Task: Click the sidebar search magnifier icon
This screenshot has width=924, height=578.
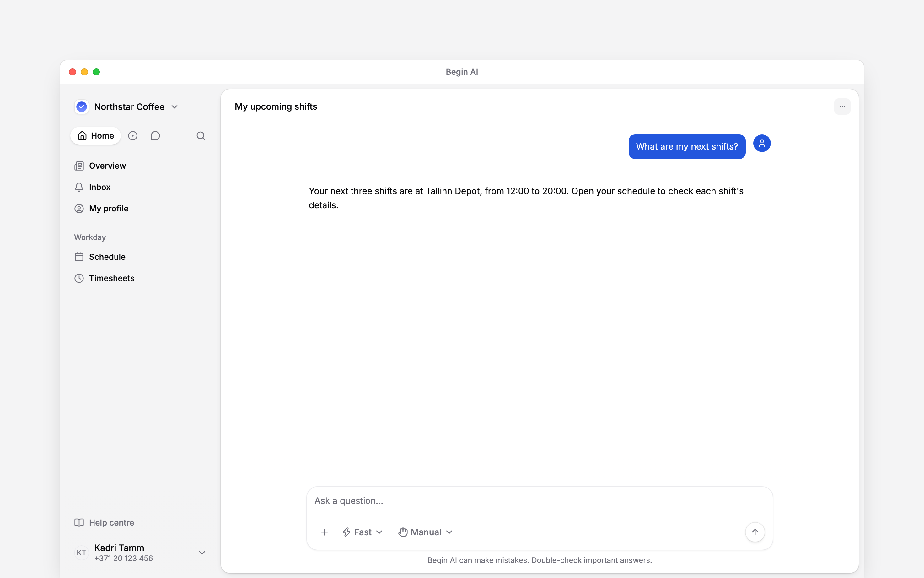Action: click(x=201, y=136)
